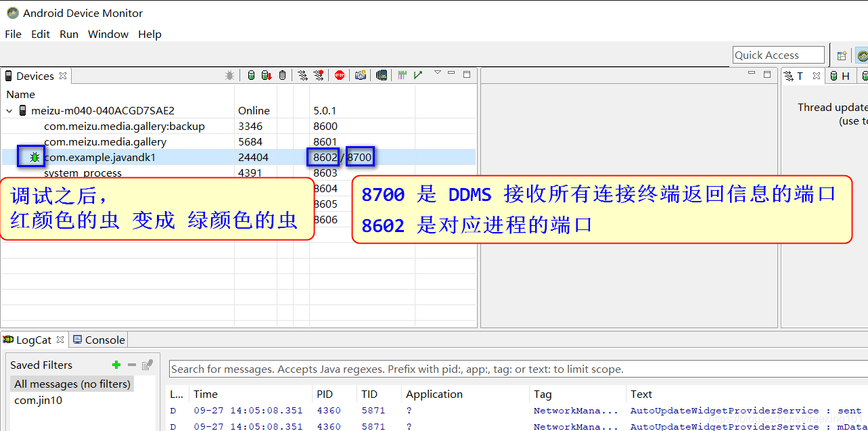Viewport: 868px width, 431px height.
Task: Start method profiling with the red-dot threads icon
Action: [x=319, y=75]
